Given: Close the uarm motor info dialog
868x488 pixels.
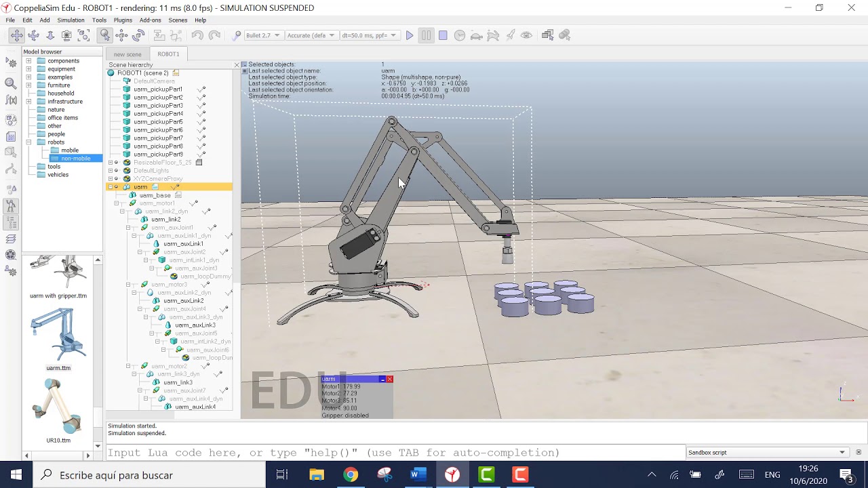Looking at the screenshot, I should [389, 379].
